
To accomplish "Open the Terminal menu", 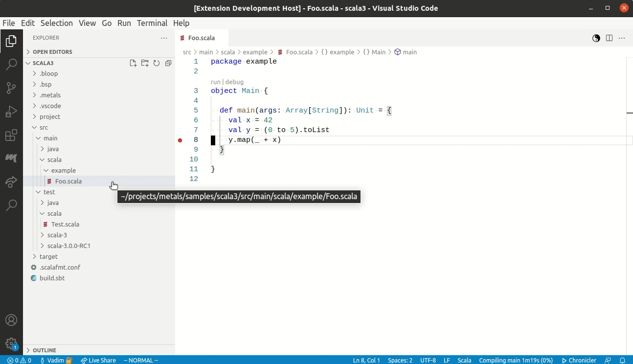I will click(152, 23).
